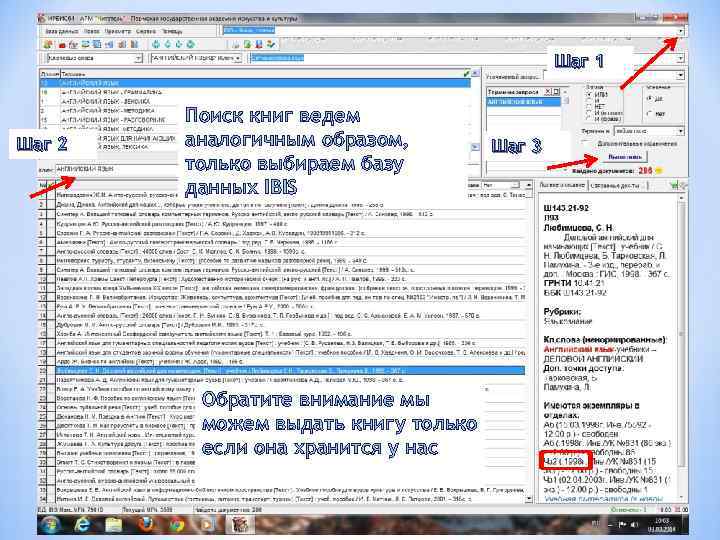Open the Windows Start menu
The image size is (720, 540).
(50, 524)
